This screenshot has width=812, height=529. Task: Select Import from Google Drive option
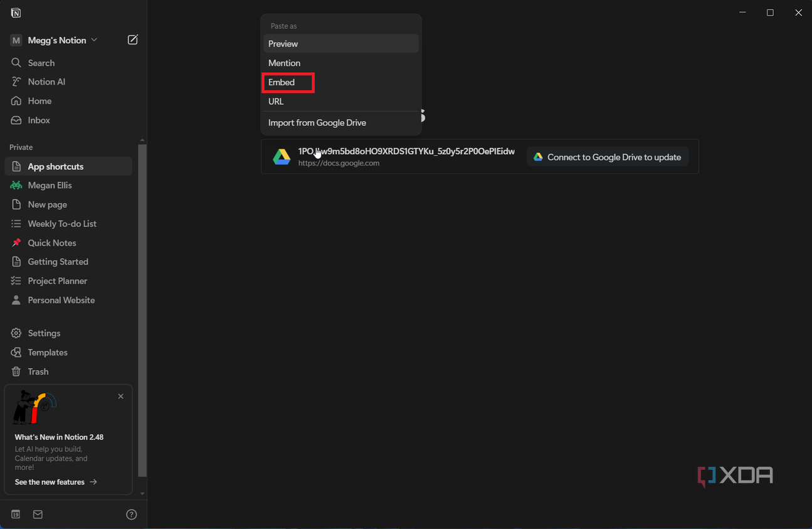tap(341, 123)
